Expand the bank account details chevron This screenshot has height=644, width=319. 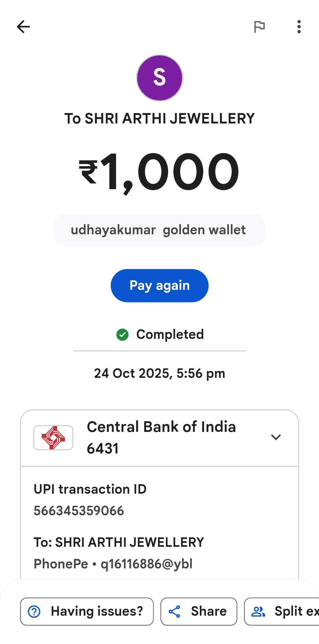[x=276, y=437]
